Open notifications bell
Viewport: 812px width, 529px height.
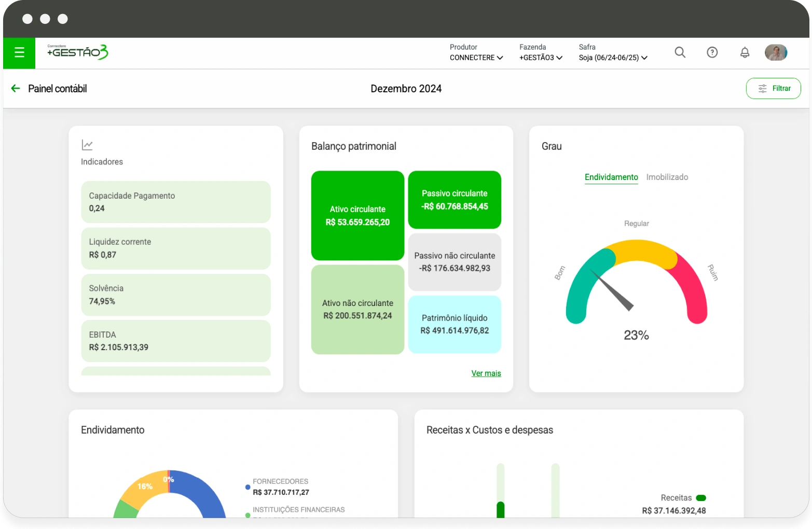745,52
